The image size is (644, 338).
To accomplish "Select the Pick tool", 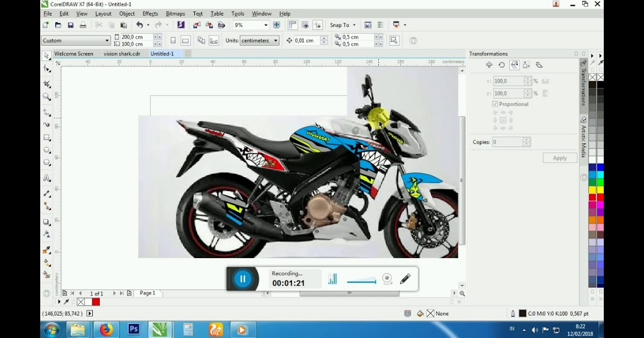I will click(47, 56).
